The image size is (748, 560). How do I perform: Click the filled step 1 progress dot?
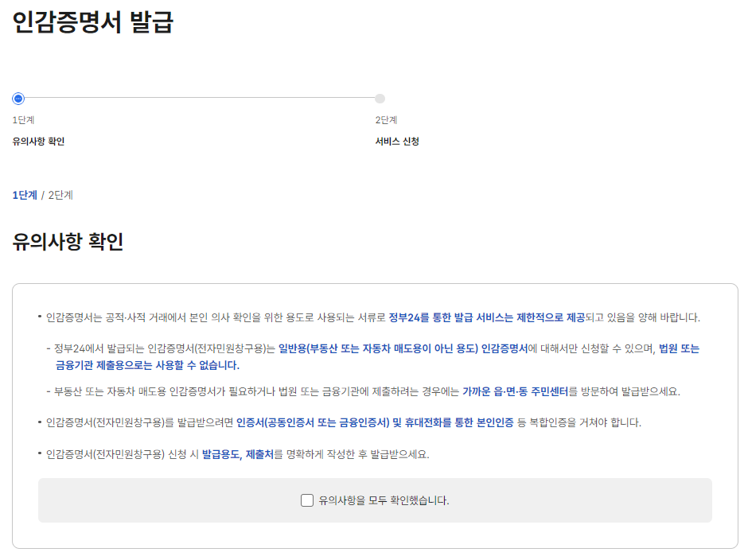coord(18,98)
